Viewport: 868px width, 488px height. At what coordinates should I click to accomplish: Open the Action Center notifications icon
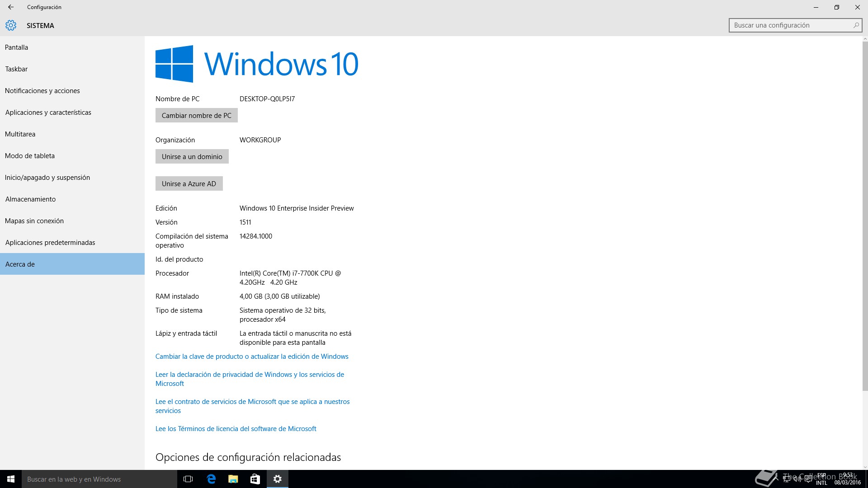pyautogui.click(x=808, y=479)
